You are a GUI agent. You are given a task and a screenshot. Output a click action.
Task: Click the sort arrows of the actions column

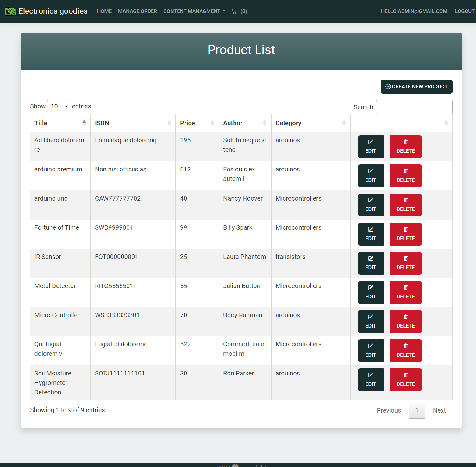click(x=446, y=123)
